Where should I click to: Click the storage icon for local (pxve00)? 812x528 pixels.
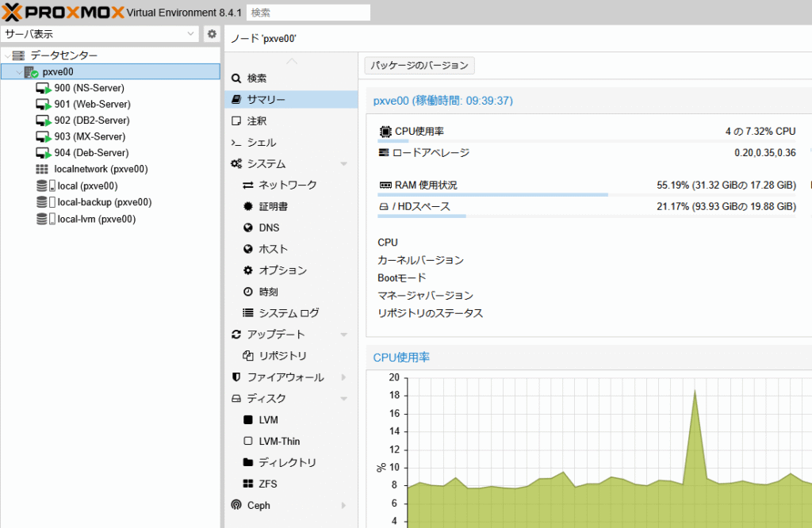coord(45,186)
